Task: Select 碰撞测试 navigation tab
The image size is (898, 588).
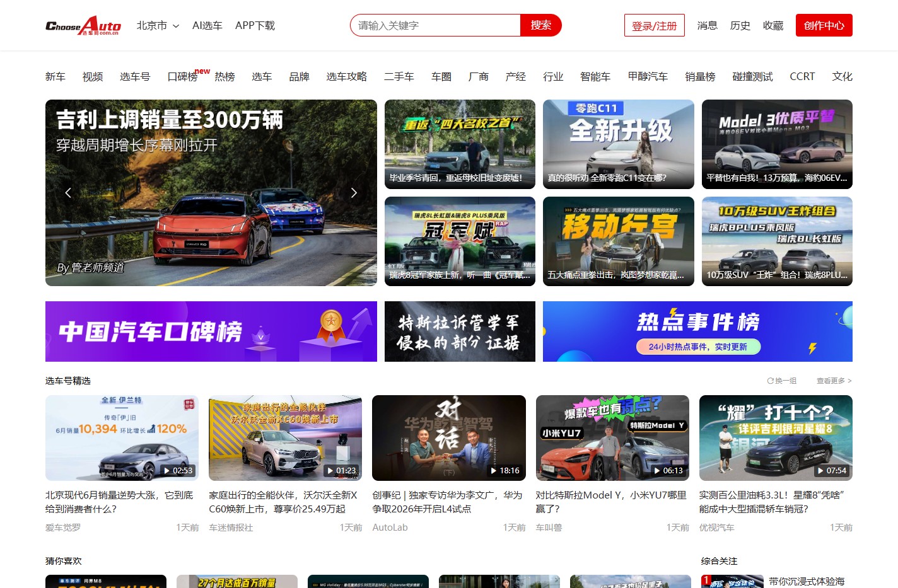Action: coord(752,77)
